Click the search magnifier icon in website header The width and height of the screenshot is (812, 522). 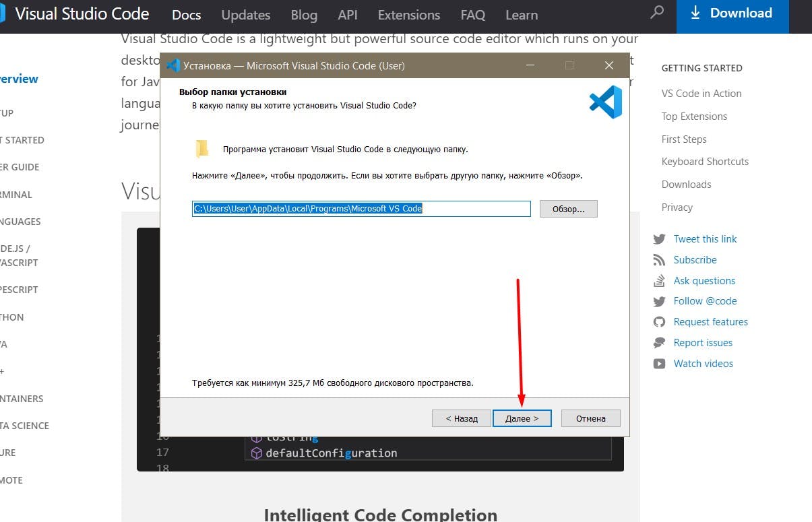point(657,13)
